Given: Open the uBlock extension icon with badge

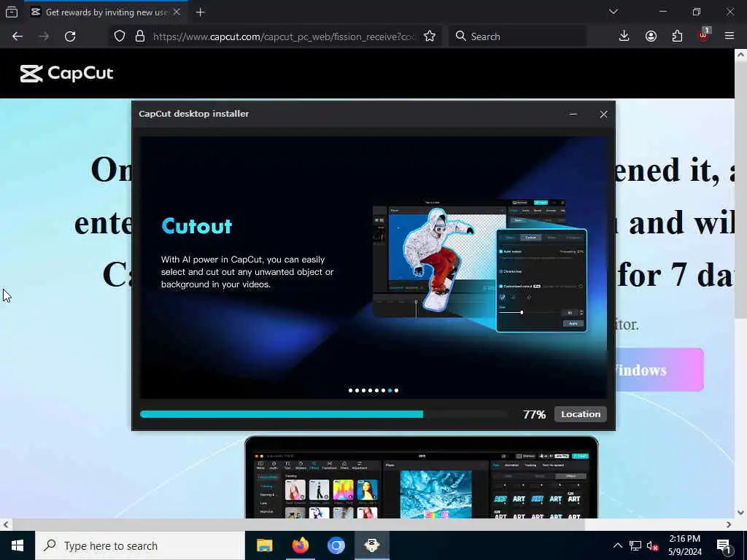Looking at the screenshot, I should 704,35.
